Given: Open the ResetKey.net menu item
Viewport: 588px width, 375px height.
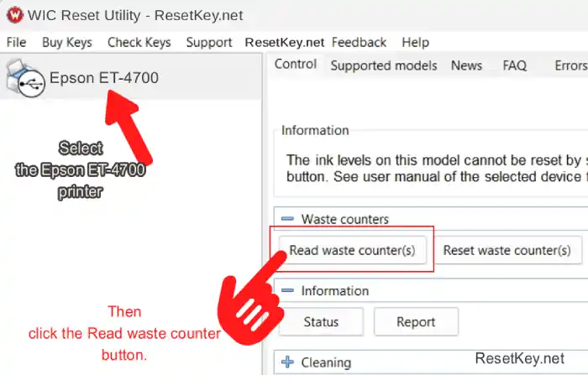Looking at the screenshot, I should coord(285,42).
